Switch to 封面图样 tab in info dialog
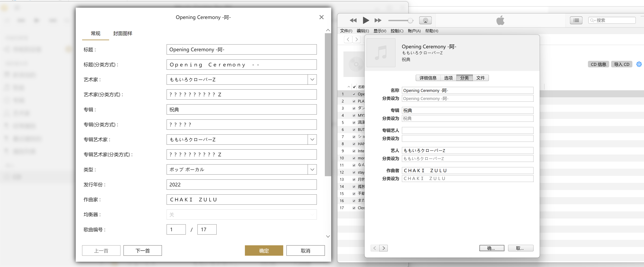Viewport: 644px width, 267px height. click(124, 33)
